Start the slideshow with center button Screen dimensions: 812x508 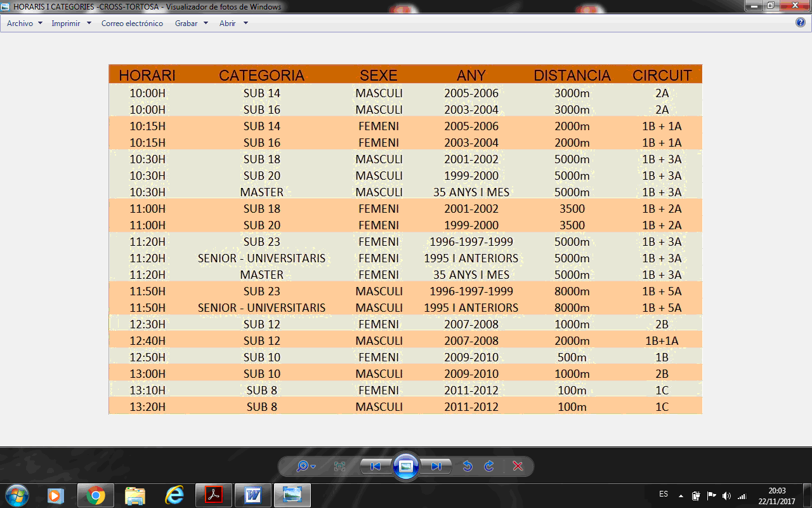click(x=406, y=467)
